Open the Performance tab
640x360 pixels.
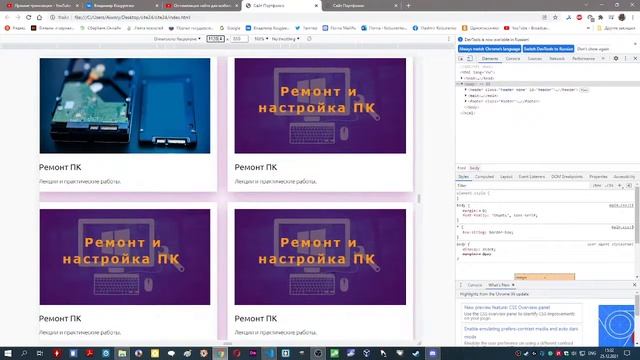(584, 59)
